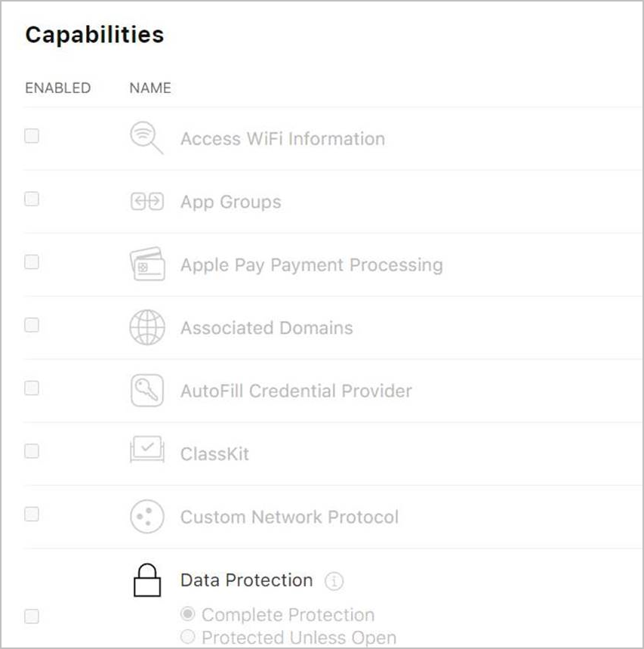Click the Custom Network Protocol dotted circle icon
Screen dimensions: 644x649
click(147, 517)
